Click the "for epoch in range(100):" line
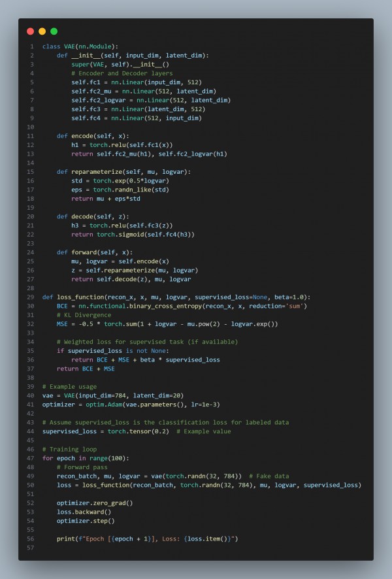Screen dimensions: 392x579 click(86, 458)
